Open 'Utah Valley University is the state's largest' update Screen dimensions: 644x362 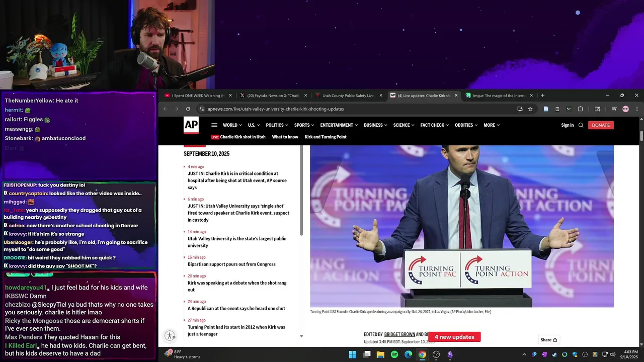tap(237, 242)
